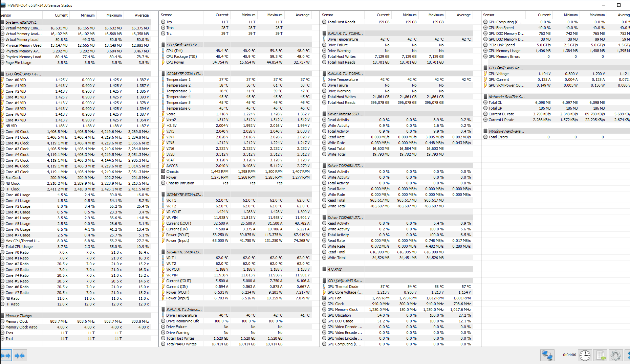Select the Total CPU Usage row
The width and height of the screenshot is (630, 364).
(x=75, y=247)
